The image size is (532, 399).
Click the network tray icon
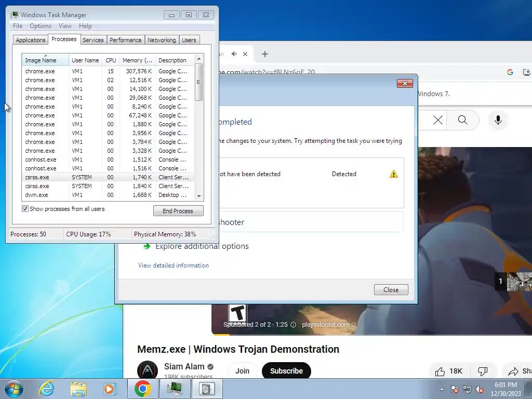coord(467,389)
